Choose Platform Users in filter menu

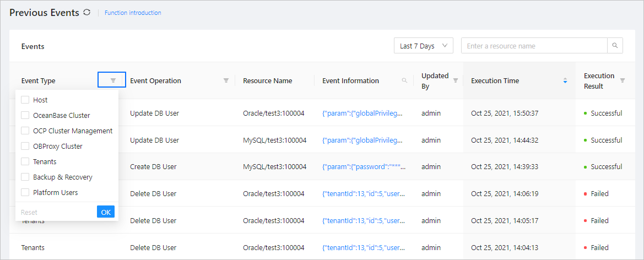coord(25,192)
